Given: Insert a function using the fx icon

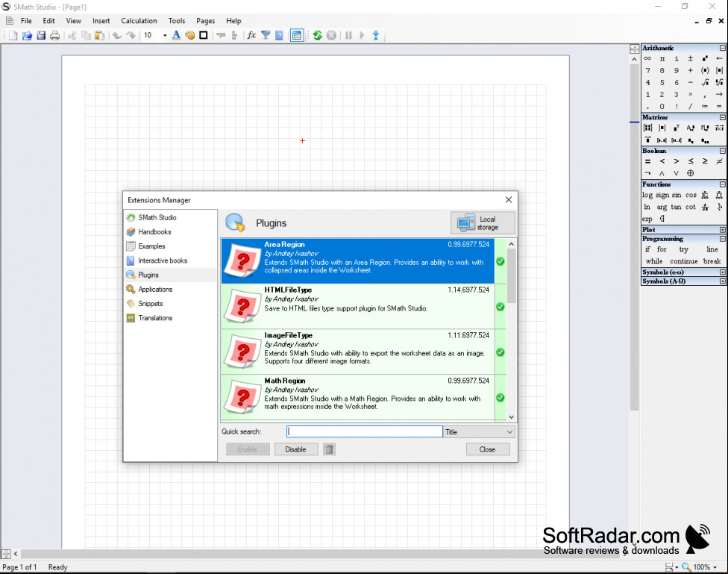Looking at the screenshot, I should (x=251, y=35).
